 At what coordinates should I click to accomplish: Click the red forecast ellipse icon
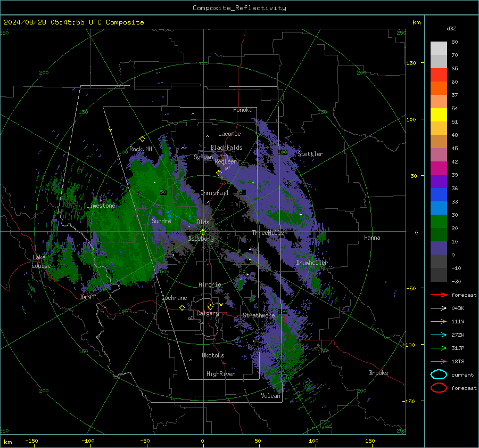(439, 388)
